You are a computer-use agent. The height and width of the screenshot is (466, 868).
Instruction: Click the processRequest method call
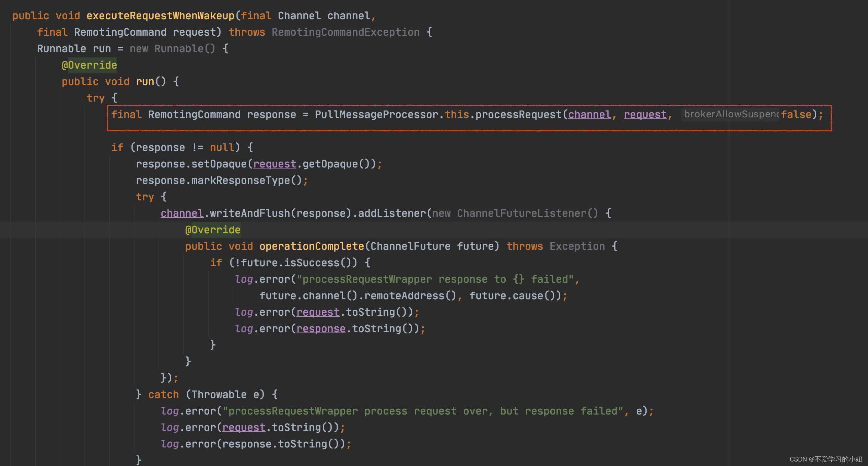[518, 115]
